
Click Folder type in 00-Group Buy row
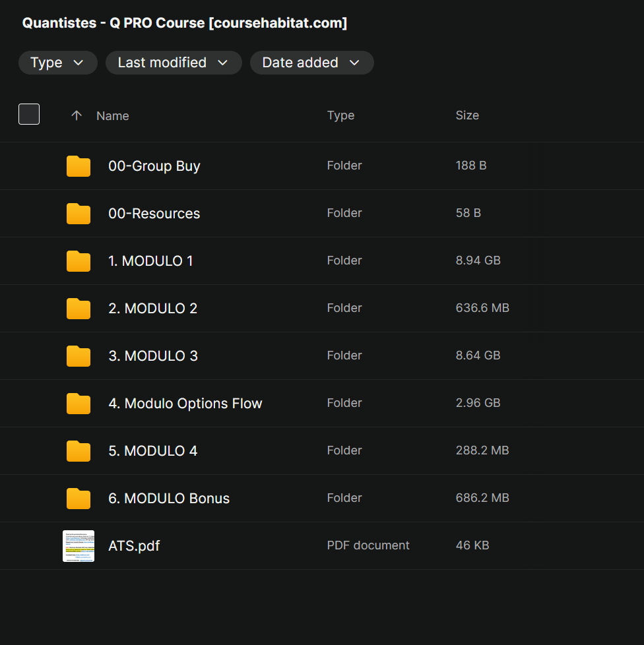[x=344, y=166]
